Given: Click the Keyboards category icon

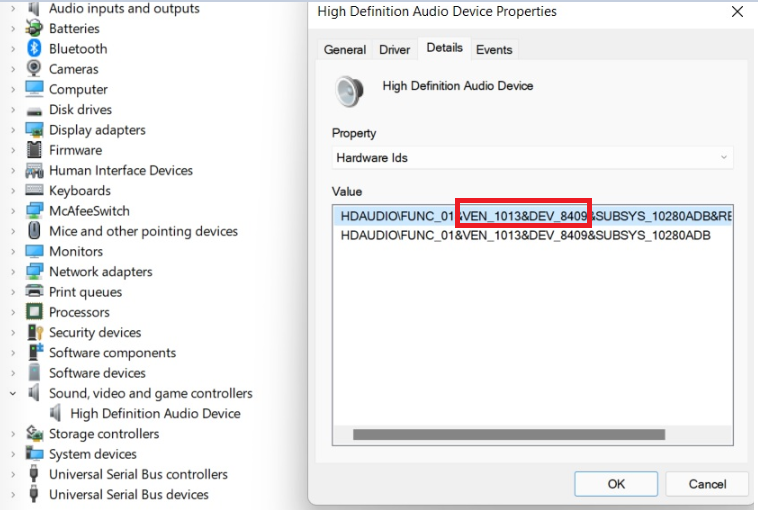Looking at the screenshot, I should 35,191.
